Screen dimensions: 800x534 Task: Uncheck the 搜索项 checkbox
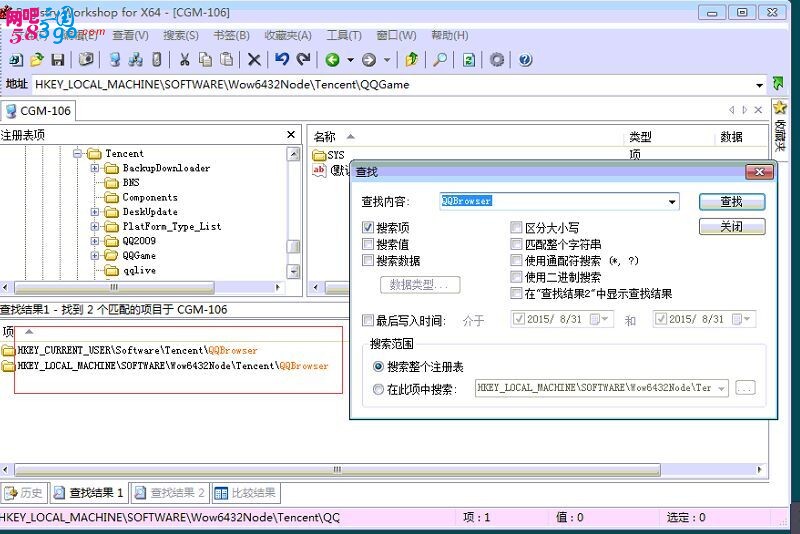click(368, 227)
